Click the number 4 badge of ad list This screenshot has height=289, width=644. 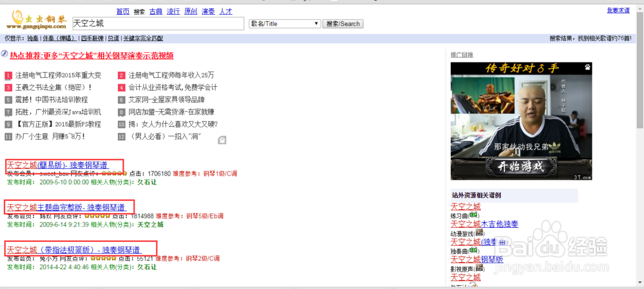[x=122, y=88]
